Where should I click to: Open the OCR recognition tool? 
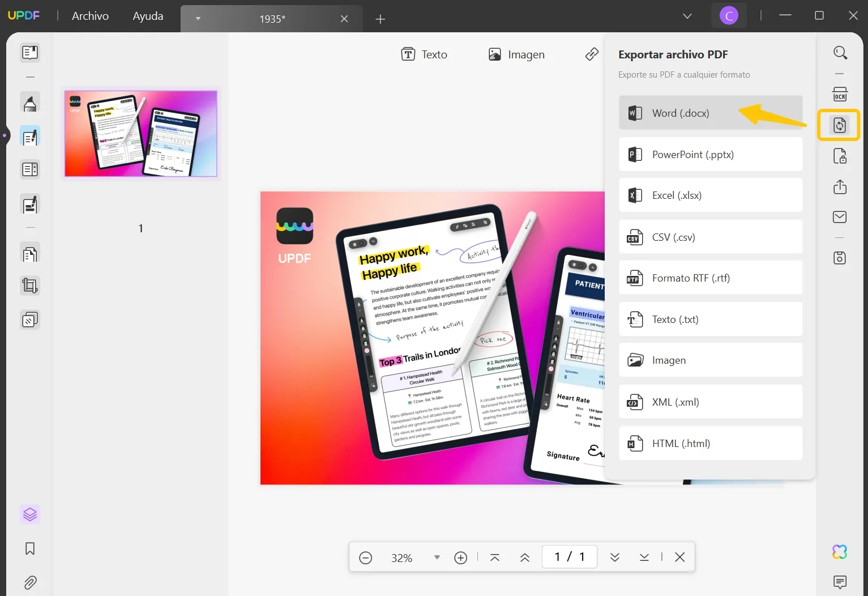tap(840, 94)
